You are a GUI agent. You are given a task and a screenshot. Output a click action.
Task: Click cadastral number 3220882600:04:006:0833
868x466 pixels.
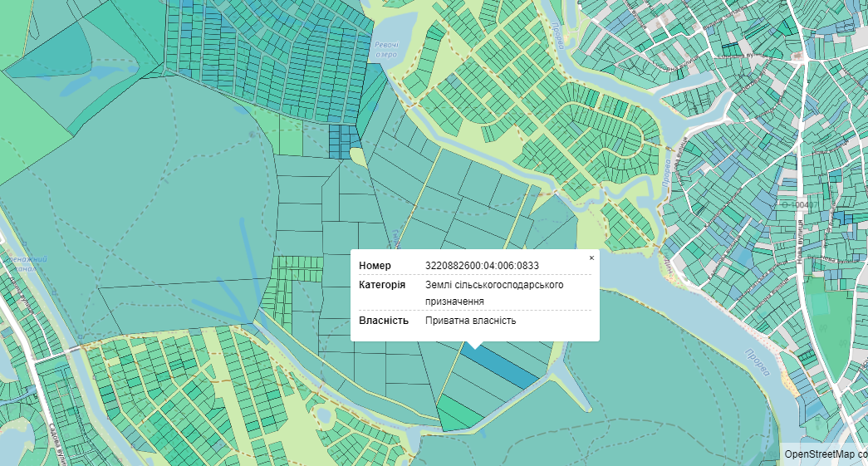(482, 266)
